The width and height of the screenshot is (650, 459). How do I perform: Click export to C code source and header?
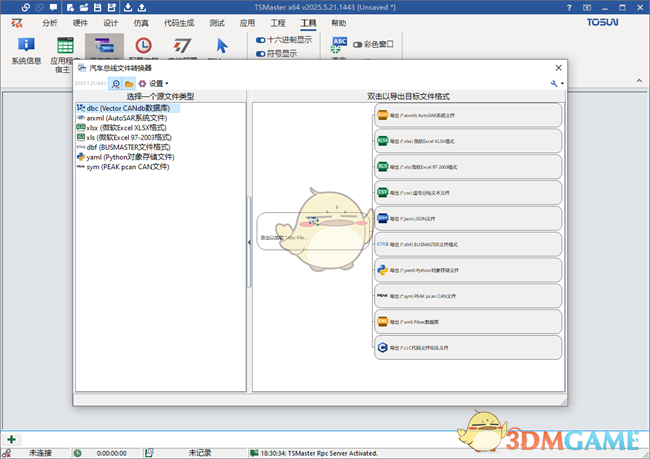[468, 347]
